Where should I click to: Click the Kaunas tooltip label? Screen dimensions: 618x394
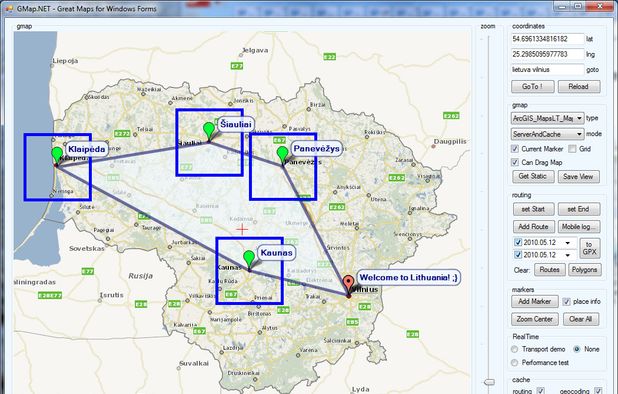click(276, 253)
